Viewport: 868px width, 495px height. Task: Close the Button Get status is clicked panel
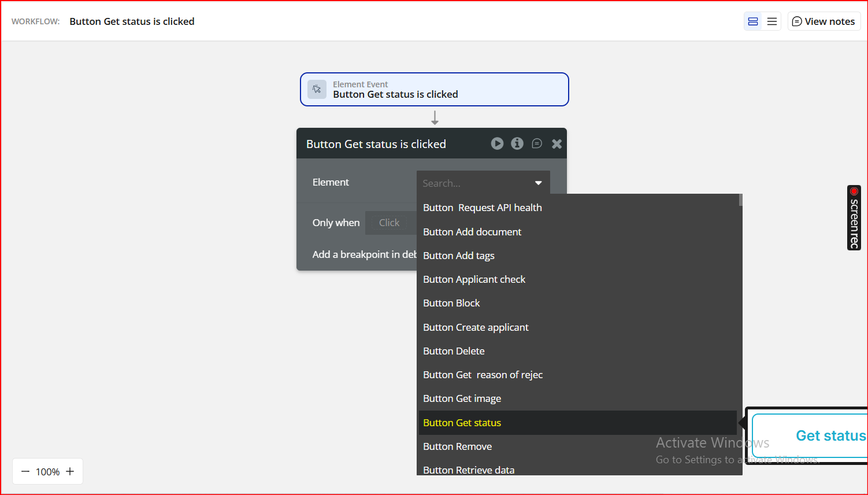(x=557, y=144)
